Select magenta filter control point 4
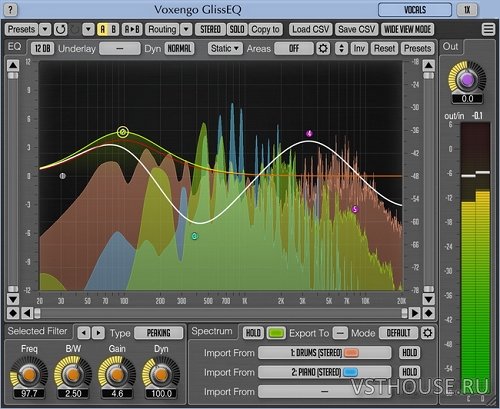This screenshot has width=500, height=409. point(309,134)
